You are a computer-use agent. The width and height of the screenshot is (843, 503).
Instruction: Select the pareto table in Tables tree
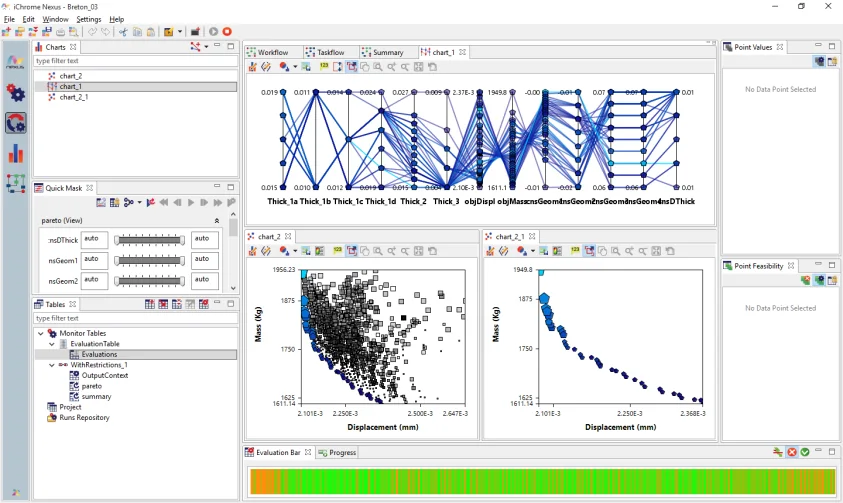click(91, 386)
